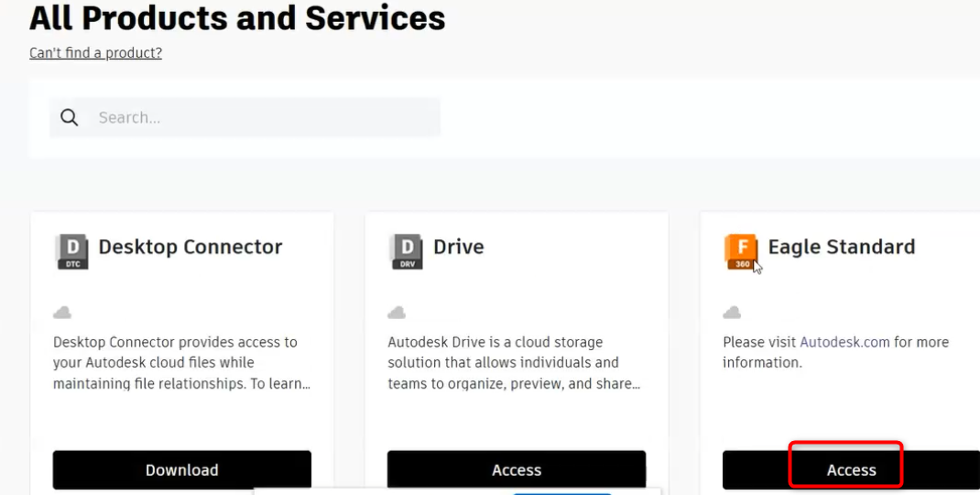
Task: Click the cloud icon under Drive
Action: pos(397,313)
